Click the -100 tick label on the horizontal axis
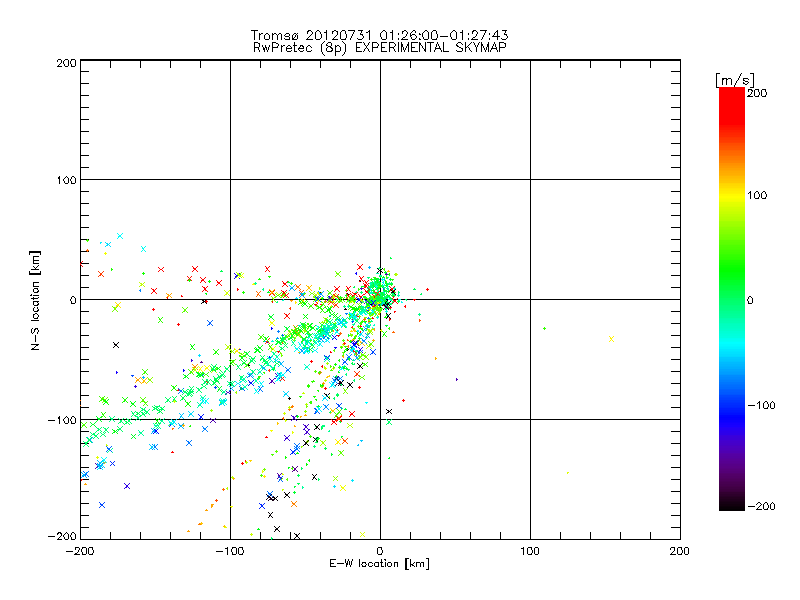 (x=229, y=551)
